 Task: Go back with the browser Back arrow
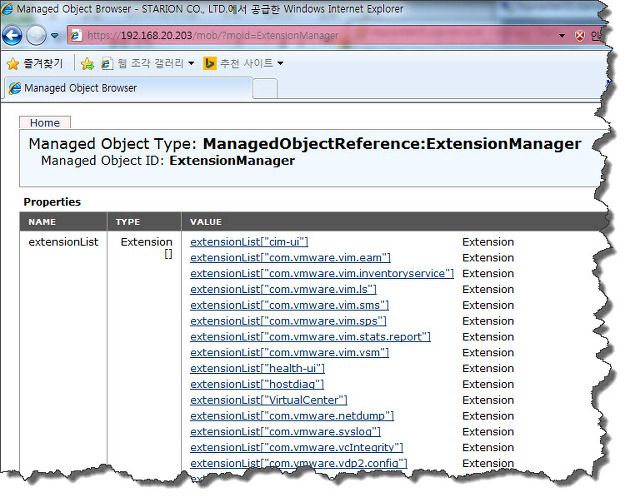pyautogui.click(x=12, y=36)
